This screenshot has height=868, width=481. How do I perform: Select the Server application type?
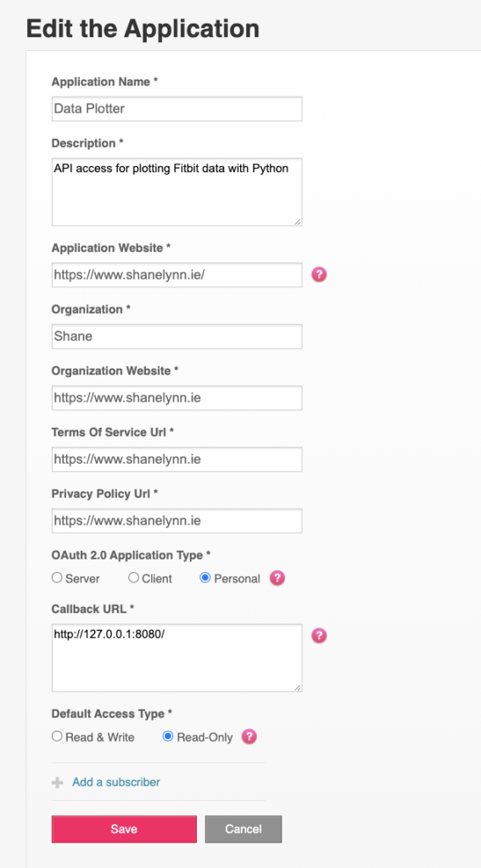click(x=57, y=578)
